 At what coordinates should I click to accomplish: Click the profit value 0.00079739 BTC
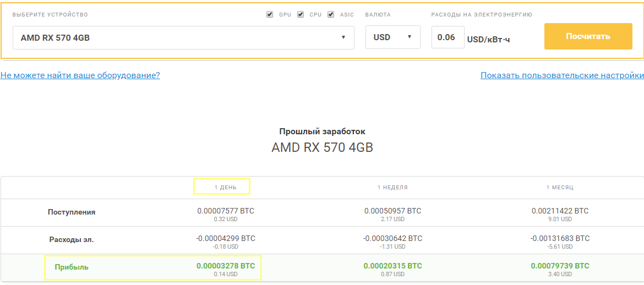click(x=560, y=266)
